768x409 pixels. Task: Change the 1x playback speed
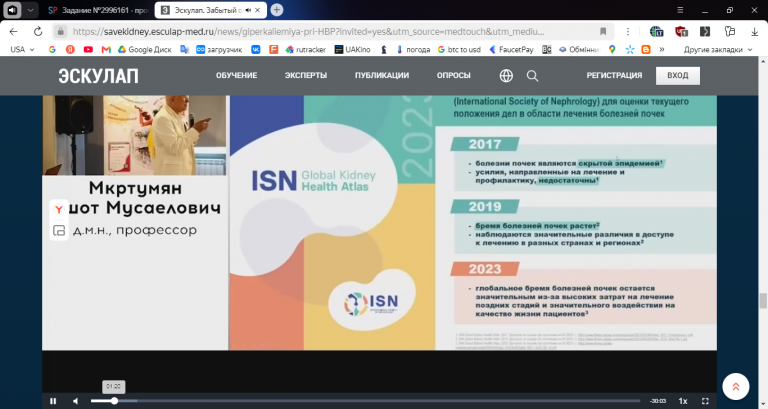tap(683, 401)
